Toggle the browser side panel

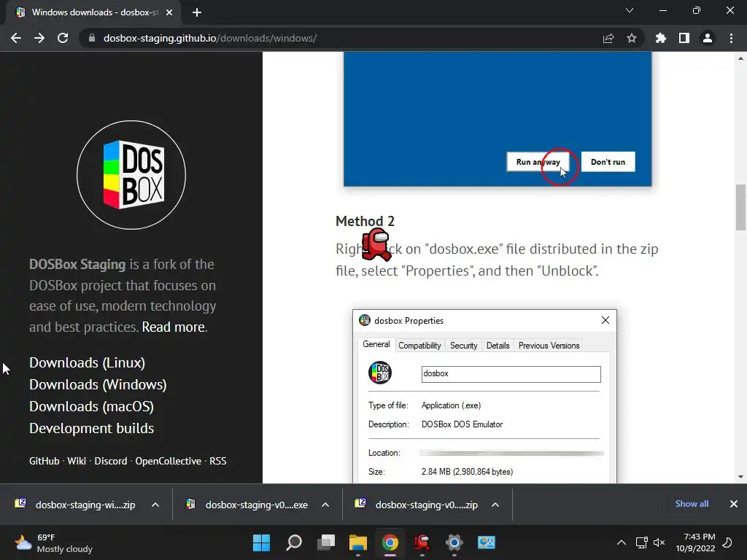(684, 38)
